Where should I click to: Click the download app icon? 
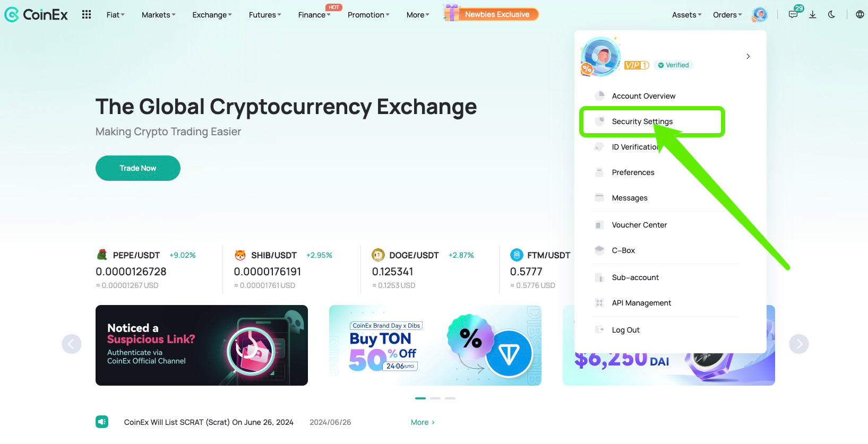(x=812, y=15)
